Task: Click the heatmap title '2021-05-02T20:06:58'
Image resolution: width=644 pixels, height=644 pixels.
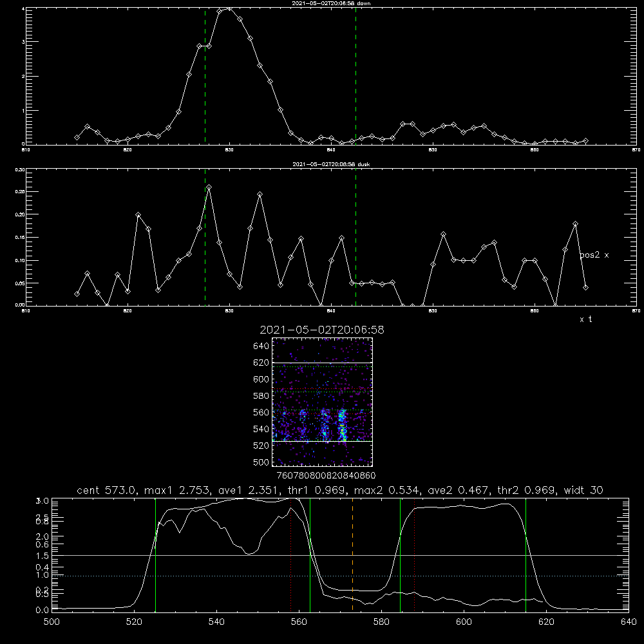Action: tap(322, 330)
